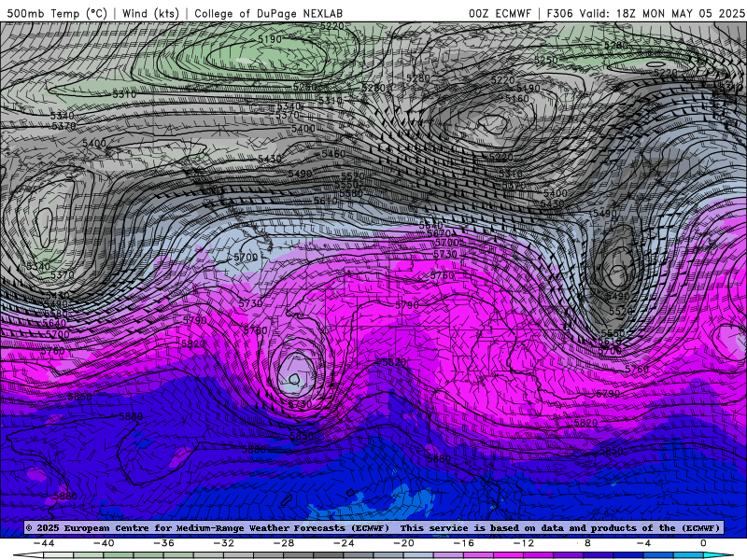Screen dimensions: 747x560
Task: Select the '00Z ECMWF' model run label
Action: [x=500, y=13]
